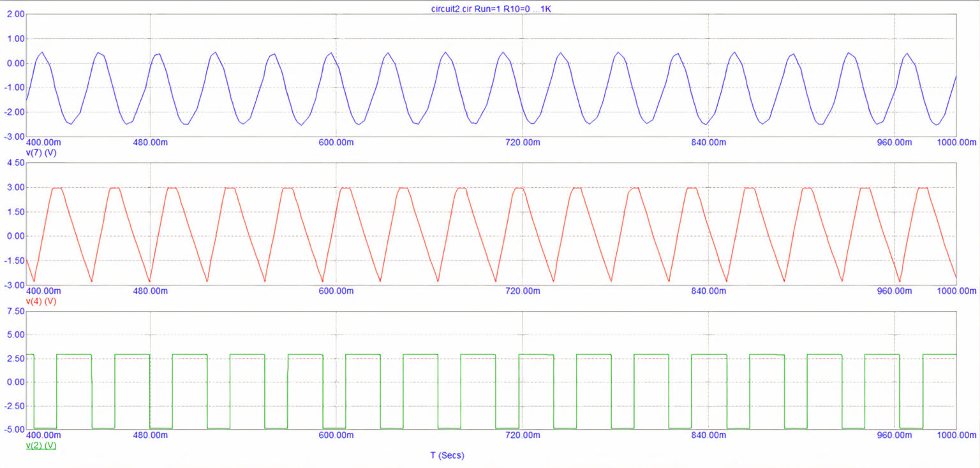Click the 4.50 y-axis value

click(15, 163)
